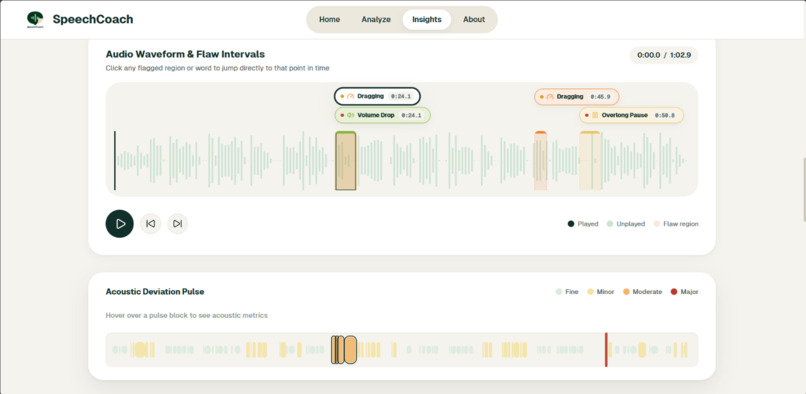This screenshot has width=806, height=394.
Task: Jump to the Dragging 0:45.9 flag
Action: (x=576, y=97)
